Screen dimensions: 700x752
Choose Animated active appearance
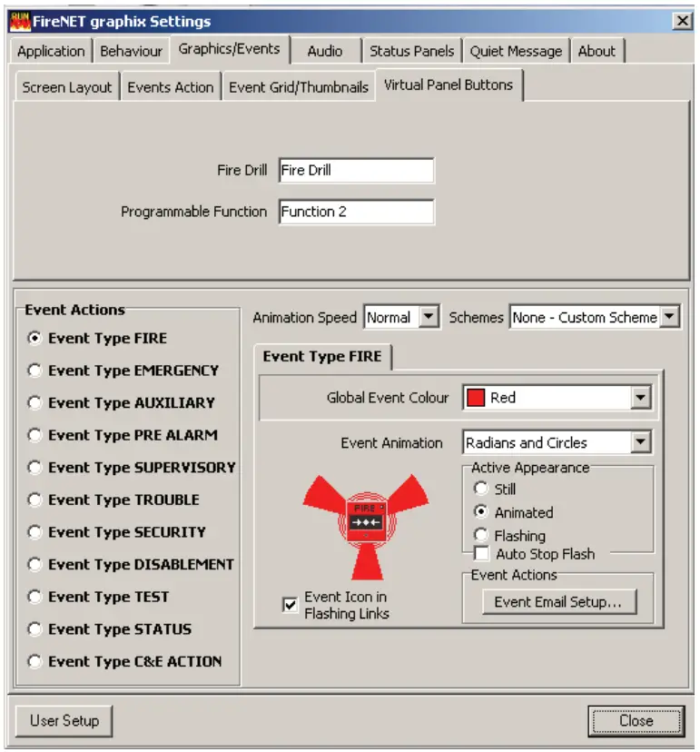[481, 511]
